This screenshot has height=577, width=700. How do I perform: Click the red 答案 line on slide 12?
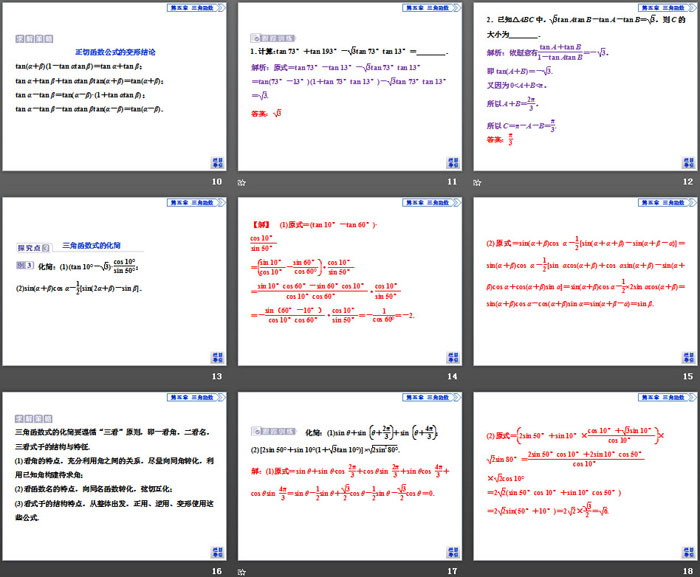click(x=500, y=139)
